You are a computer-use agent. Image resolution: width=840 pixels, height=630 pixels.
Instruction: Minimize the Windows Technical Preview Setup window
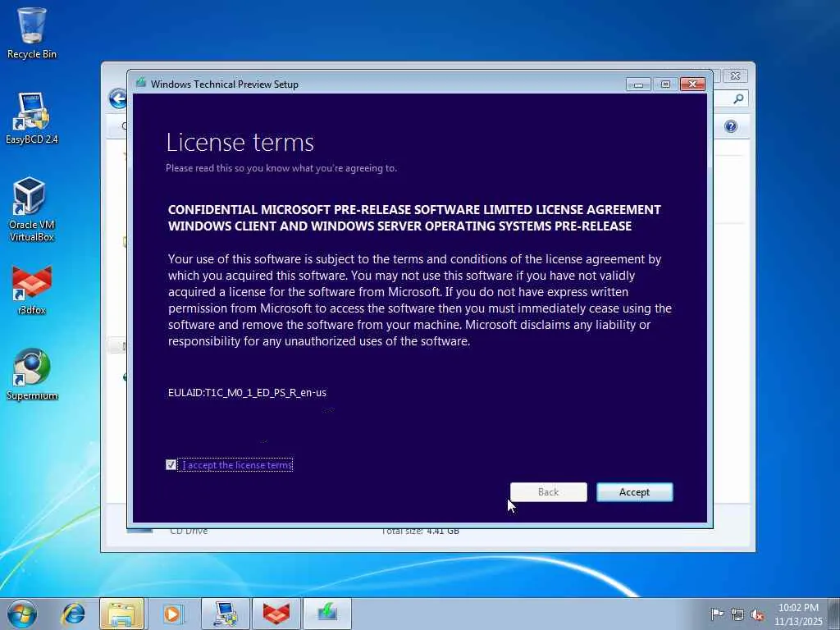point(638,84)
